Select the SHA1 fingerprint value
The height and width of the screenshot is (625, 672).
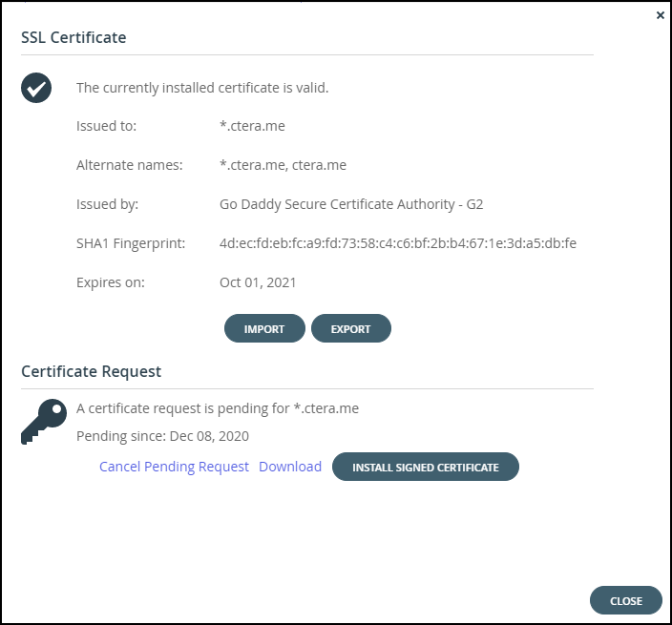[398, 243]
